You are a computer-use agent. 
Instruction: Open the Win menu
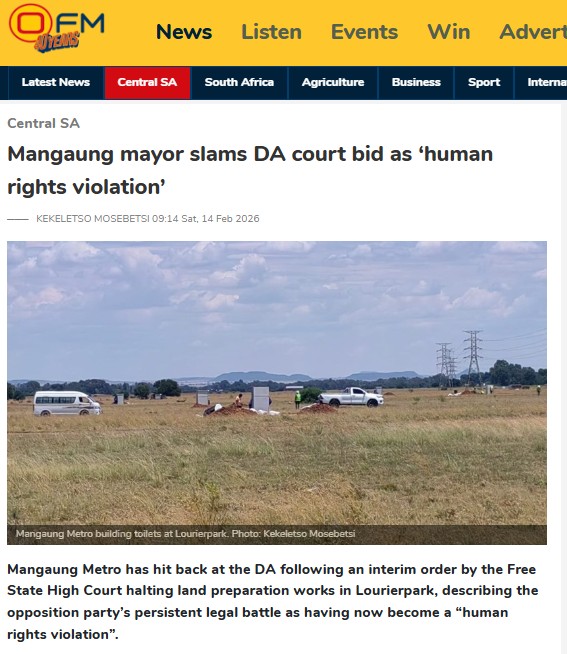click(449, 32)
